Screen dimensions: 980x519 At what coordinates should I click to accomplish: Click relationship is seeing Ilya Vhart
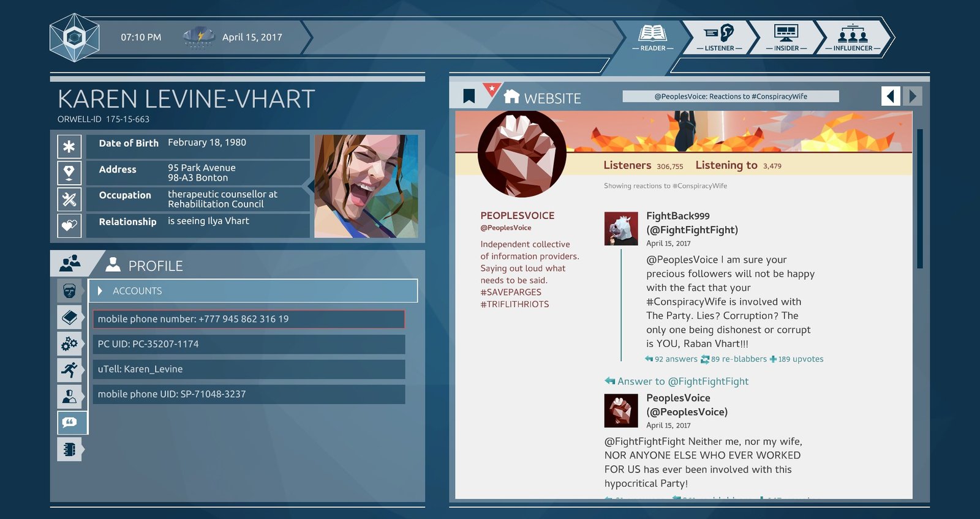point(208,221)
